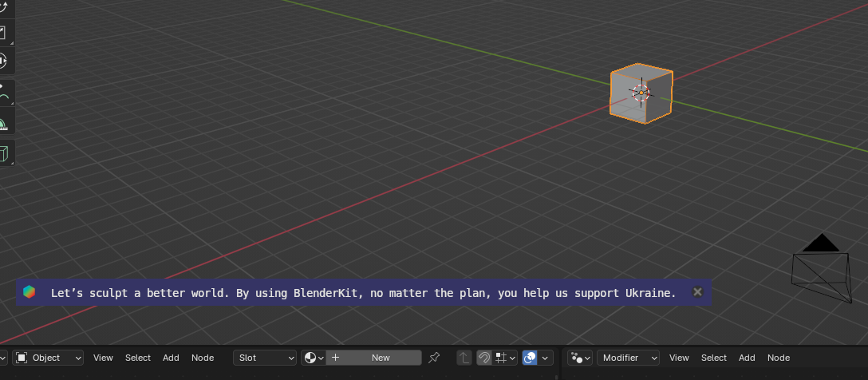
Task: Click the BlenderKit banner message text
Action: point(363,293)
